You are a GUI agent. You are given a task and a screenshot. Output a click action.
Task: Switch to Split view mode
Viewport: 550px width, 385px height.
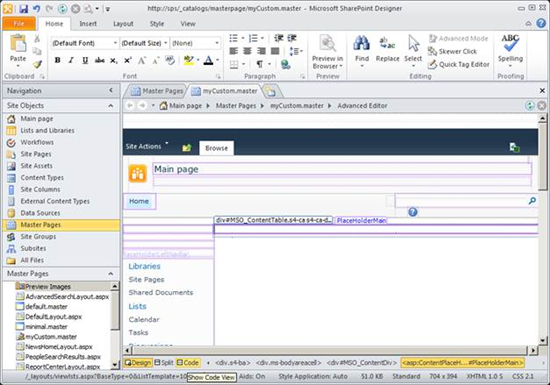(164, 363)
